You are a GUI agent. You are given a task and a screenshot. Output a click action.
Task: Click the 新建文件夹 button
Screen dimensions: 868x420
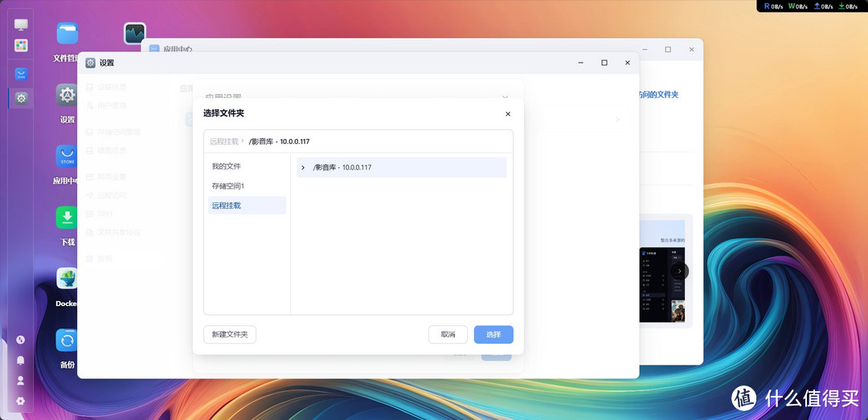230,334
